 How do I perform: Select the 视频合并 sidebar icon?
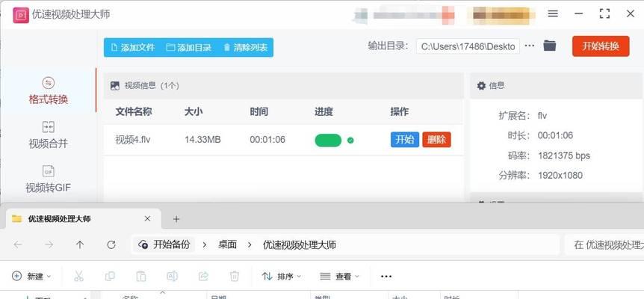click(48, 127)
